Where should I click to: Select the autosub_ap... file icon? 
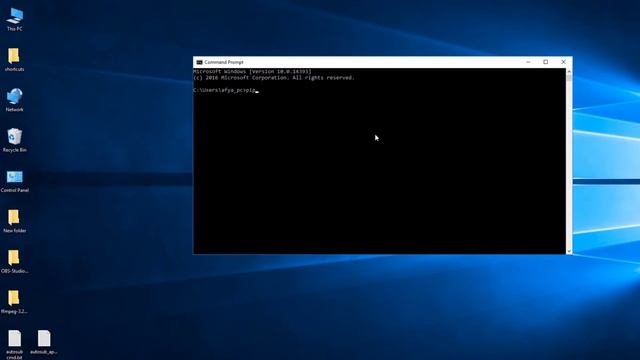[44, 342]
